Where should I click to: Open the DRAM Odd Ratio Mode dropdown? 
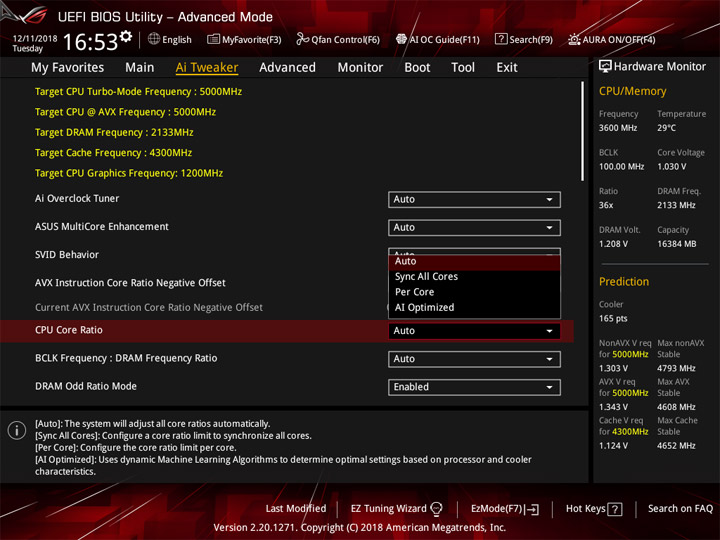pos(474,387)
